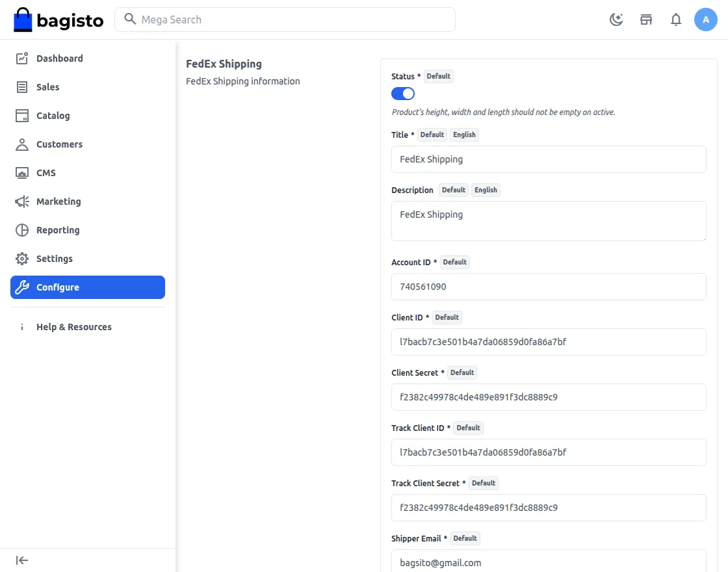Click the Dashboard chart icon
This screenshot has height=572, width=728.
[x=22, y=58]
